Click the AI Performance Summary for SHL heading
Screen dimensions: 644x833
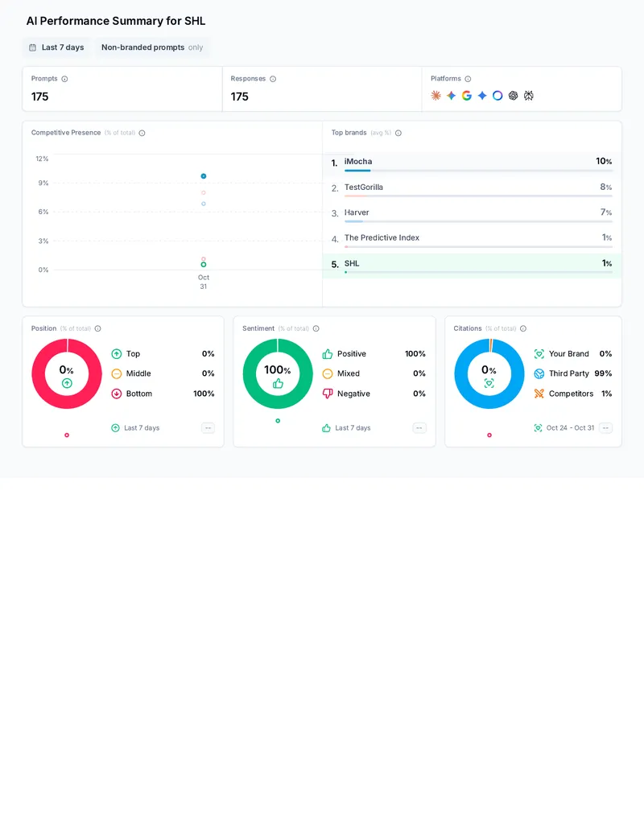(116, 21)
